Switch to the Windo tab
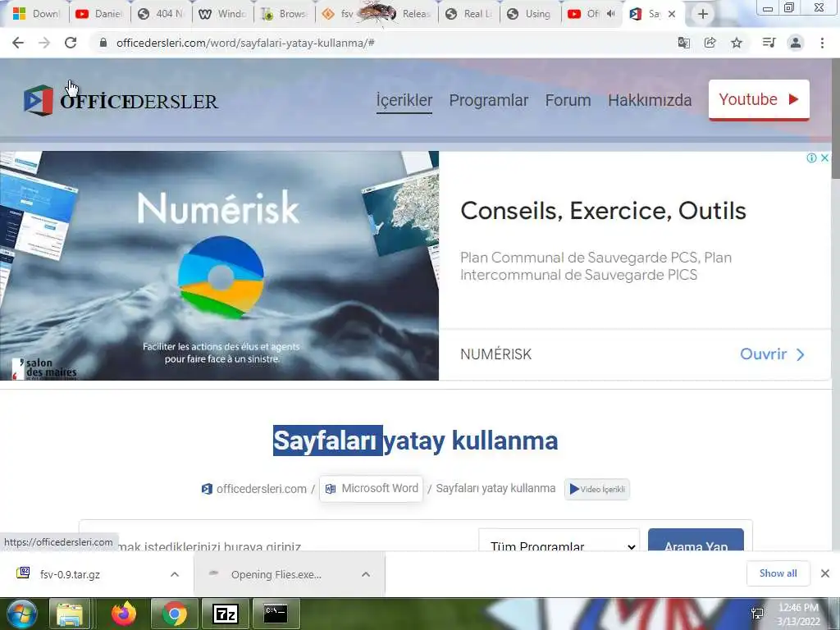The height and width of the screenshot is (630, 840). coord(222,14)
